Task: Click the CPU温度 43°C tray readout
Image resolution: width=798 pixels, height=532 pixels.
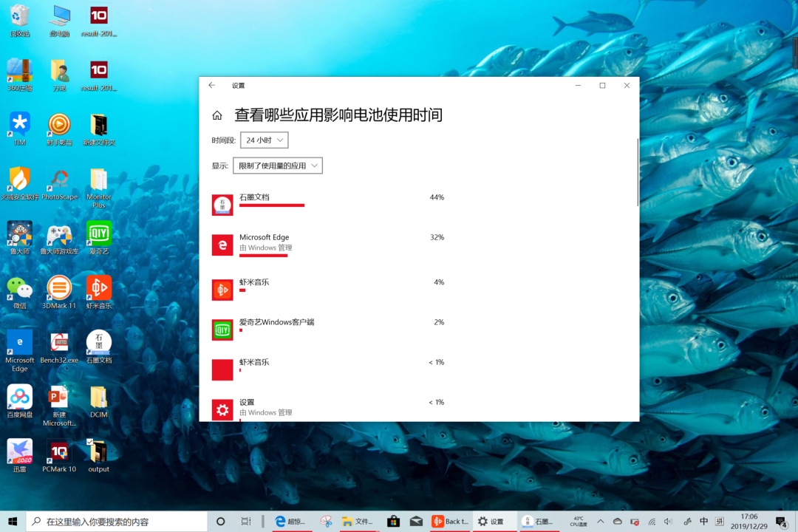Action: [x=579, y=522]
